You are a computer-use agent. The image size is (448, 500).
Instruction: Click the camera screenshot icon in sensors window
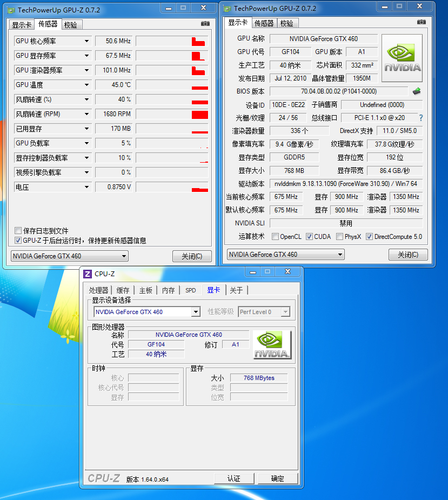tap(205, 24)
